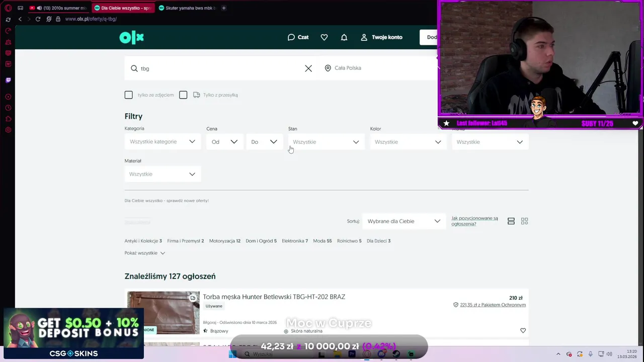Filter by 'Rolnictwo 5' category
Viewport: 644px width, 362px height.
pos(349,241)
